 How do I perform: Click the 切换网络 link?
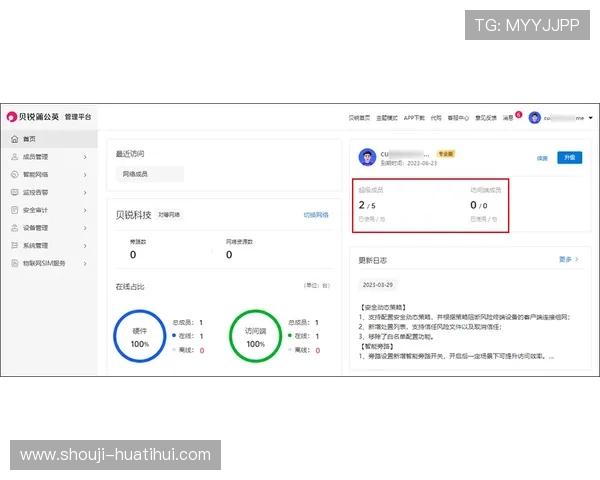(316, 215)
